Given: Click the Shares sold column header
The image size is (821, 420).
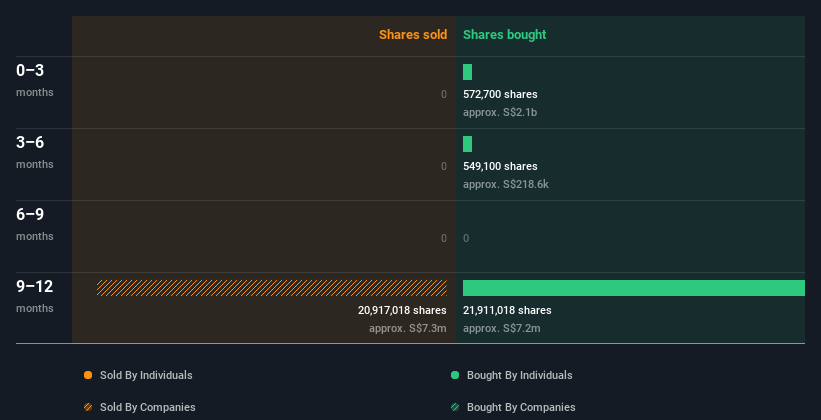Looking at the screenshot, I should (x=413, y=35).
